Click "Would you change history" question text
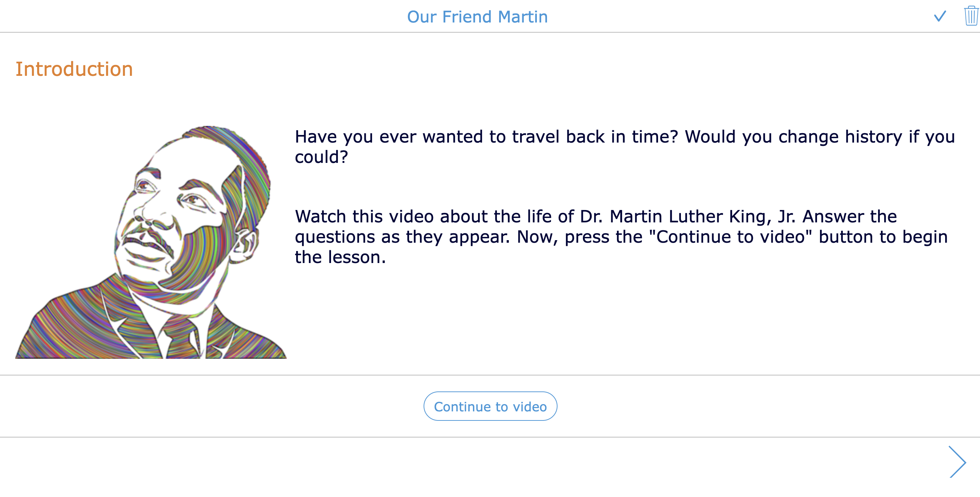 [793, 137]
